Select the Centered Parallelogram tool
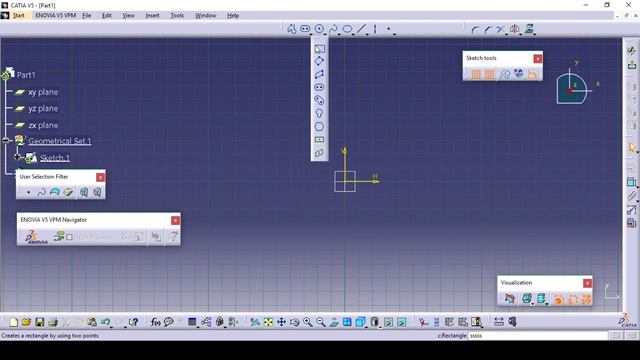This screenshot has width=640, height=360. 320,153
